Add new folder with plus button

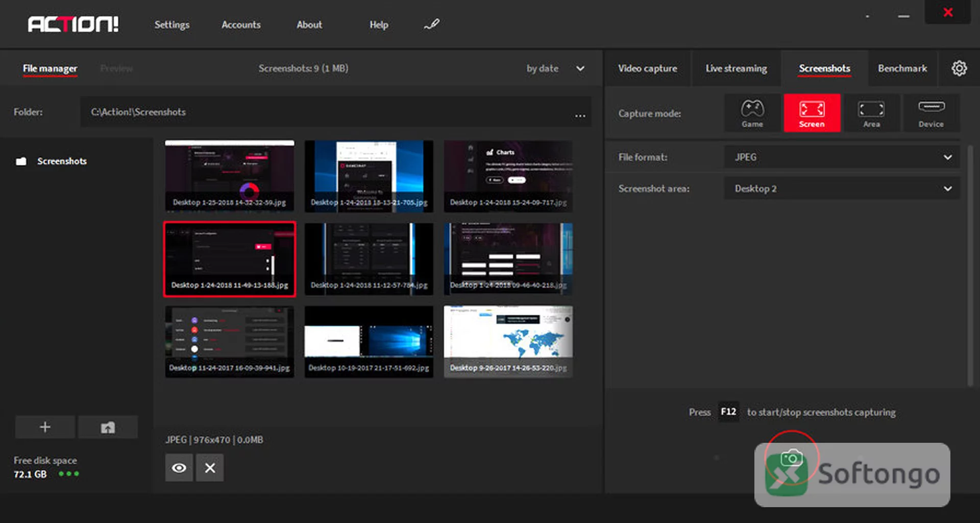click(45, 427)
